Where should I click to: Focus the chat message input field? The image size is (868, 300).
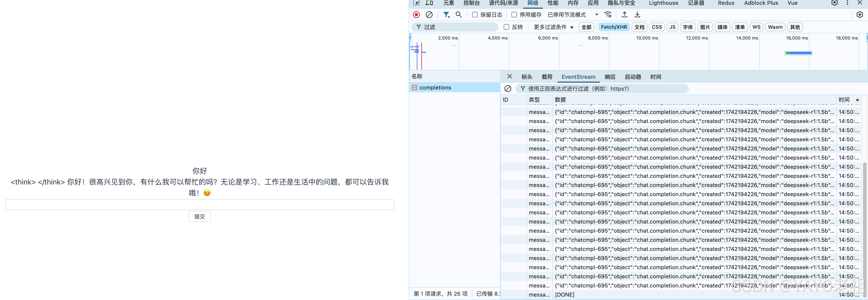point(200,204)
